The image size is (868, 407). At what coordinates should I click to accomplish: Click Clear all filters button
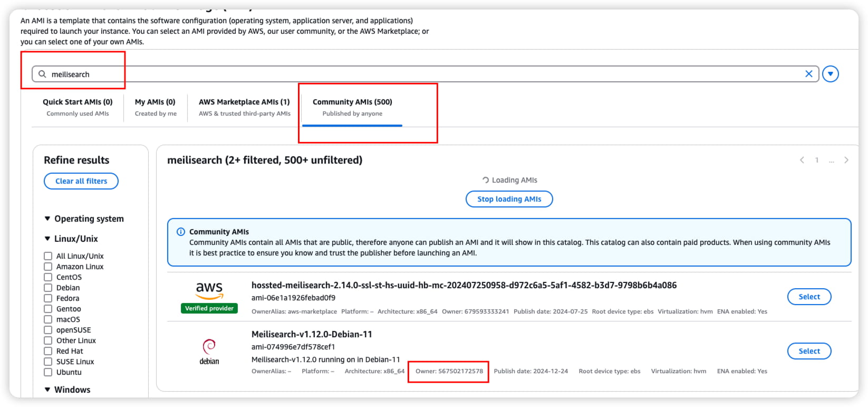81,181
